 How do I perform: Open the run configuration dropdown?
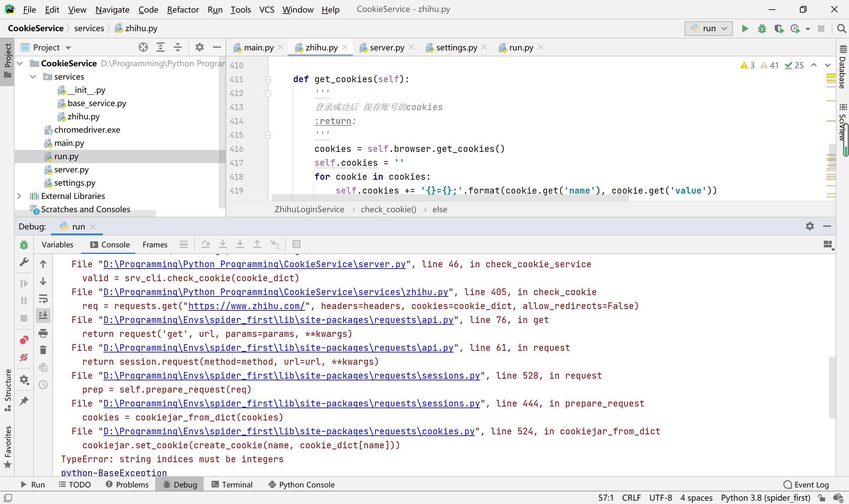[708, 29]
